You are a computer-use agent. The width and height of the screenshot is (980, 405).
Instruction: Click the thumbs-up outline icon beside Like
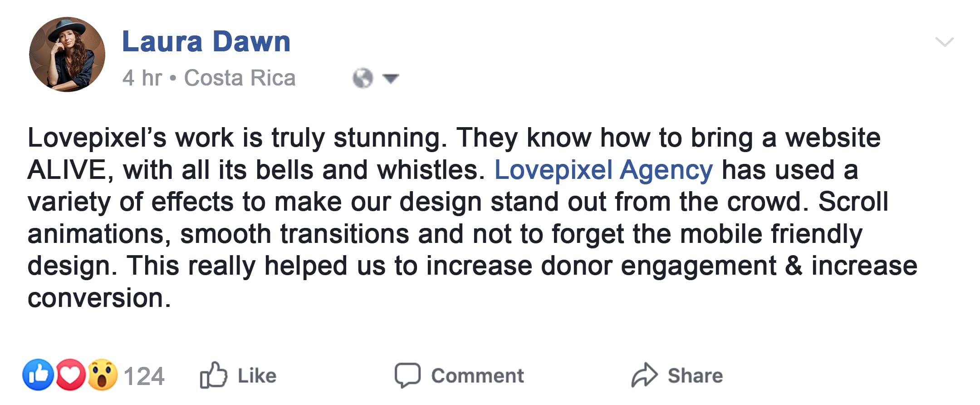(213, 375)
